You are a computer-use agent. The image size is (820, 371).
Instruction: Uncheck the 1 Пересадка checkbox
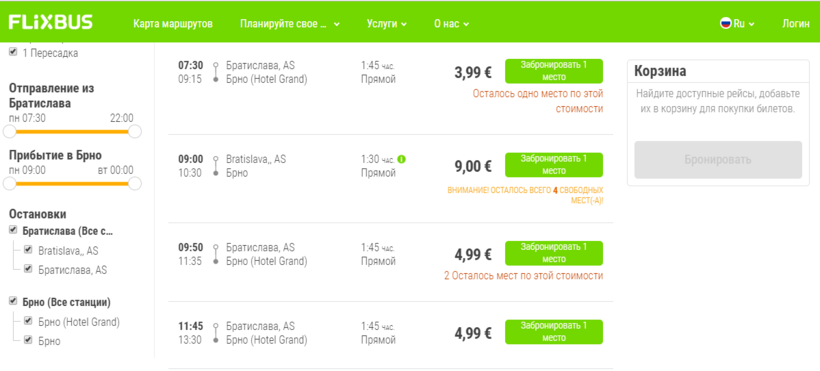click(x=13, y=52)
